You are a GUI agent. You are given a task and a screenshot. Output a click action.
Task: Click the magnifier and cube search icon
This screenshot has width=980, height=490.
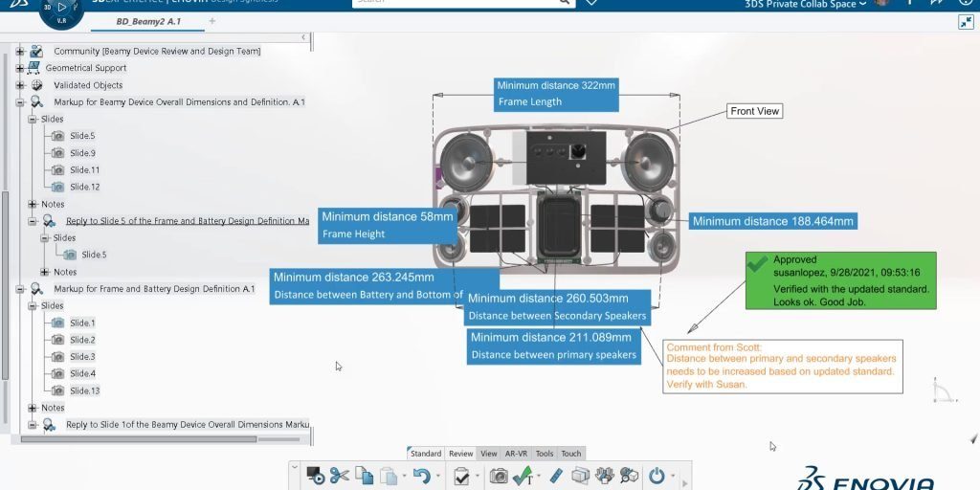(x=629, y=477)
